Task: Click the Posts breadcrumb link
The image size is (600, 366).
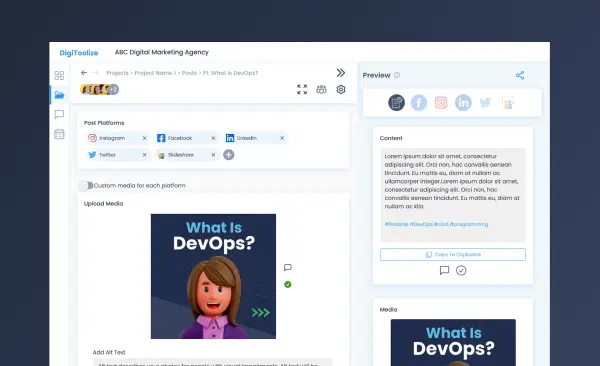Action: [189, 73]
